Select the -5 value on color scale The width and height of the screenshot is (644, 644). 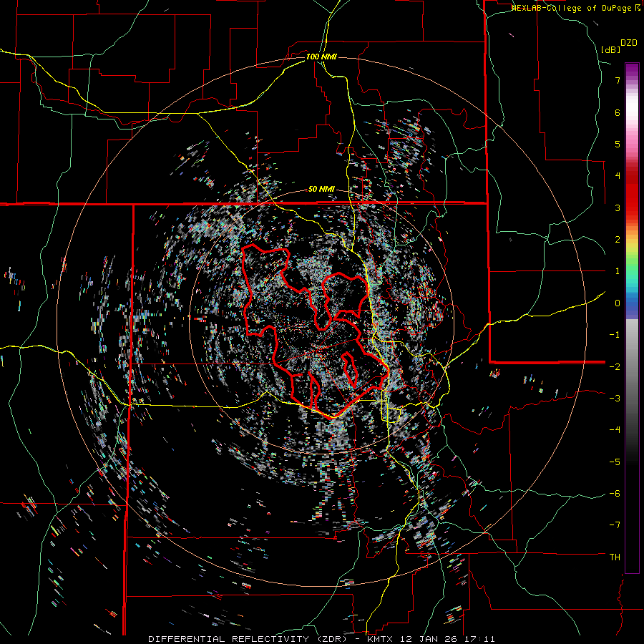point(615,462)
